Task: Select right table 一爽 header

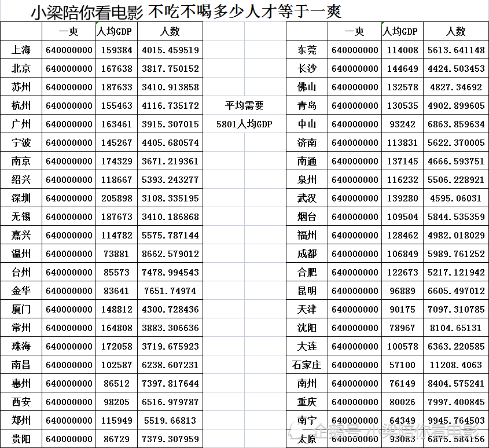Action: coord(355,31)
